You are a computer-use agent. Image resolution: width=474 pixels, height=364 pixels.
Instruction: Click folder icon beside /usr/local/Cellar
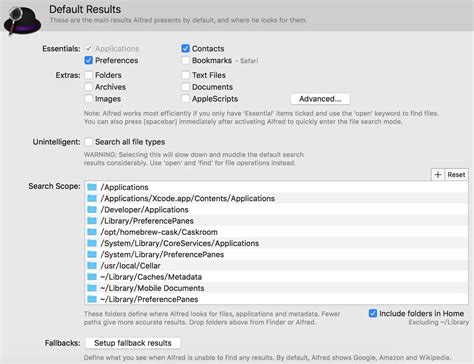point(92,266)
